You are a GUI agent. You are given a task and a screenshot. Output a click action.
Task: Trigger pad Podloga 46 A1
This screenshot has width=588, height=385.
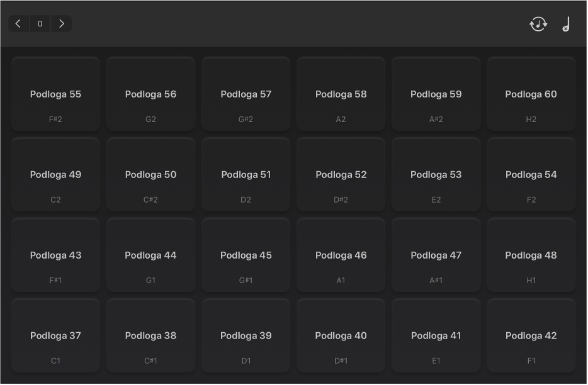click(341, 255)
